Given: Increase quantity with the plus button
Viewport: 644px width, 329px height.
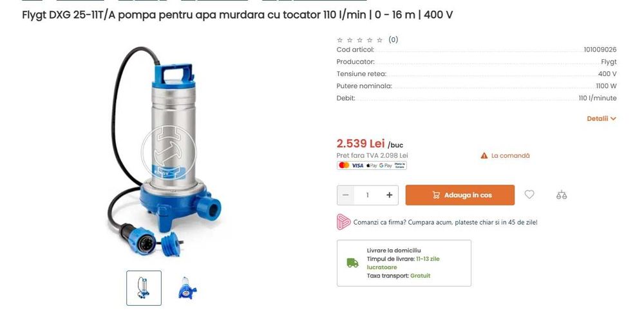Looking at the screenshot, I should pyautogui.click(x=390, y=195).
